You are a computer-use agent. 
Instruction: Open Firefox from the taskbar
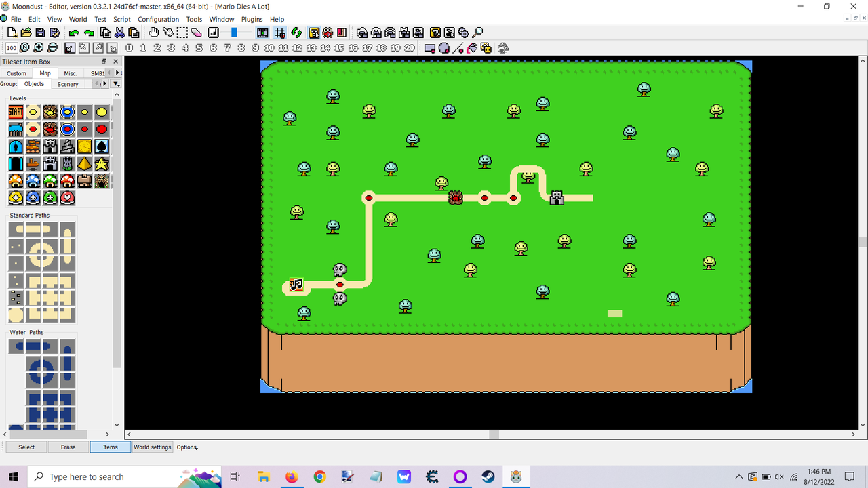tap(292, 476)
